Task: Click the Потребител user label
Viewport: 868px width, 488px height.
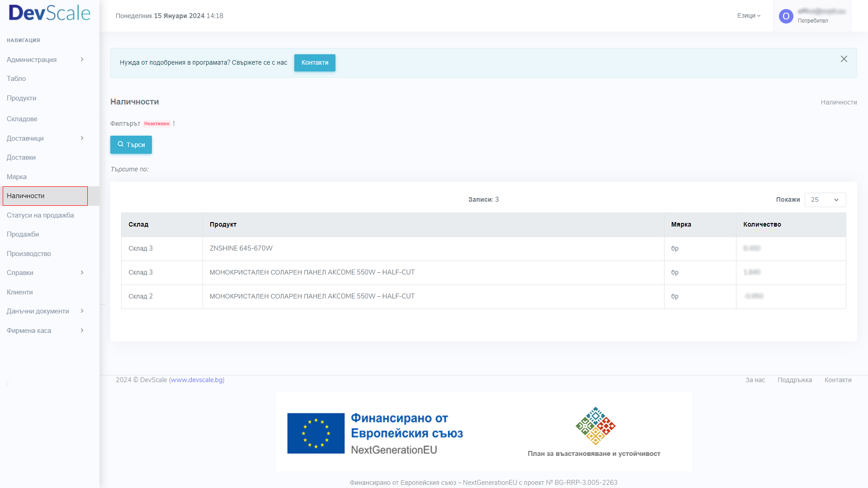Action: (x=812, y=21)
